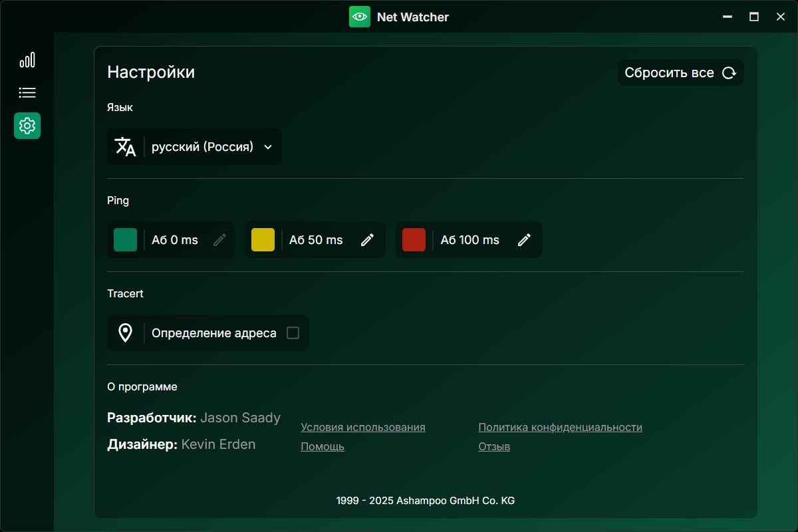Expand the русский (Россия) language dropdown
This screenshot has height=532, width=798.
(203, 147)
